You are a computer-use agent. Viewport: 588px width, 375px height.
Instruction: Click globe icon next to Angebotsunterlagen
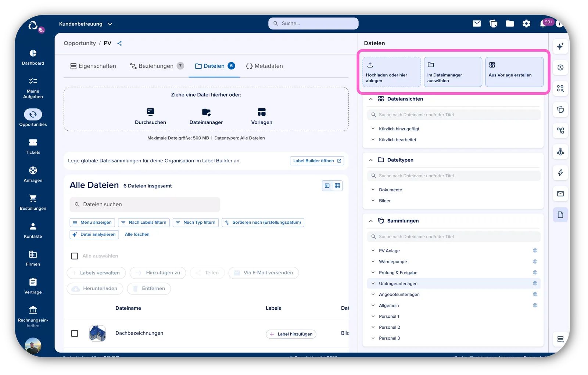(535, 294)
